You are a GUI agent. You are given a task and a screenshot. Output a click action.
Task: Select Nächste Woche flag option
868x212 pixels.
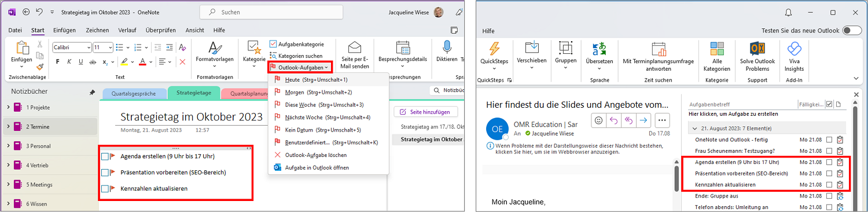329,118
